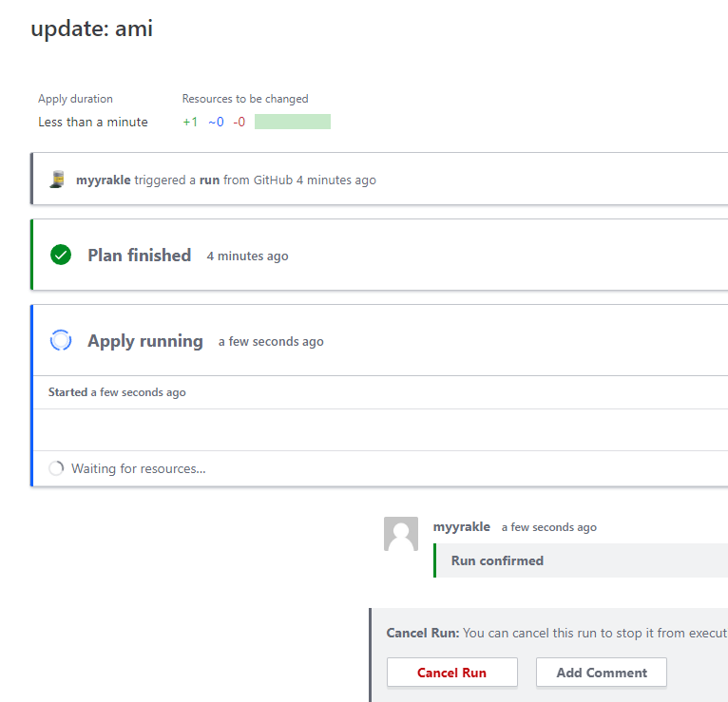
Task: Click the ~0 resources to change count
Action: pyautogui.click(x=216, y=122)
